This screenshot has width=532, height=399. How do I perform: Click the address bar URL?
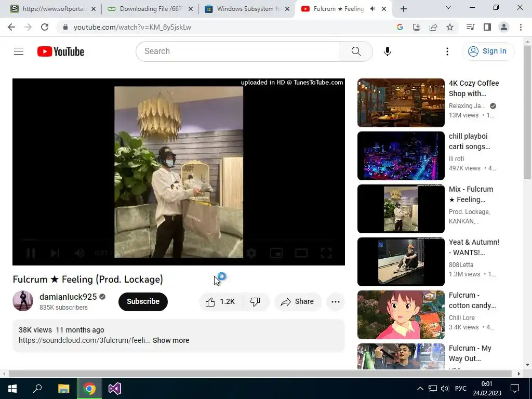(132, 27)
